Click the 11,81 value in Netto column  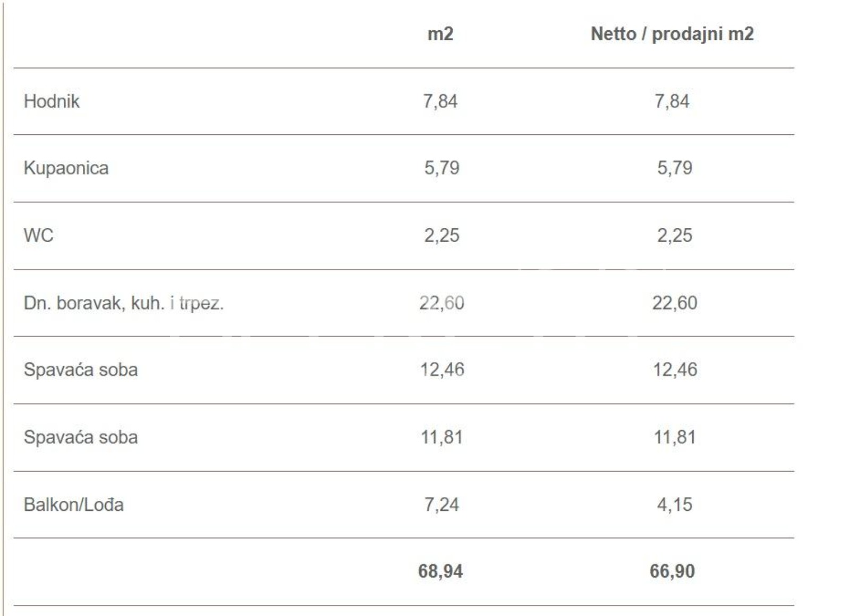(674, 437)
